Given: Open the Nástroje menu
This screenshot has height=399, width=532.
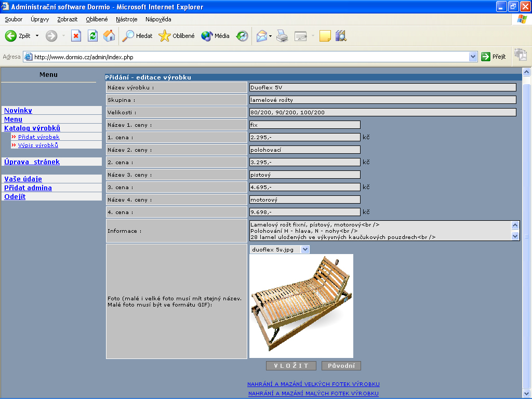Looking at the screenshot, I should 127,19.
